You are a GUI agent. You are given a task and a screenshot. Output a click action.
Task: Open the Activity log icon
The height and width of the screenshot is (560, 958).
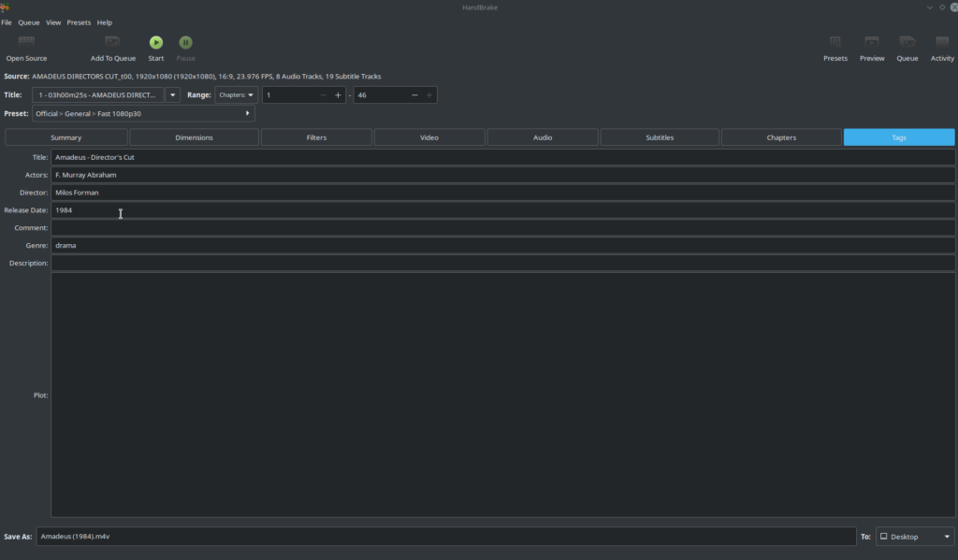pyautogui.click(x=942, y=42)
